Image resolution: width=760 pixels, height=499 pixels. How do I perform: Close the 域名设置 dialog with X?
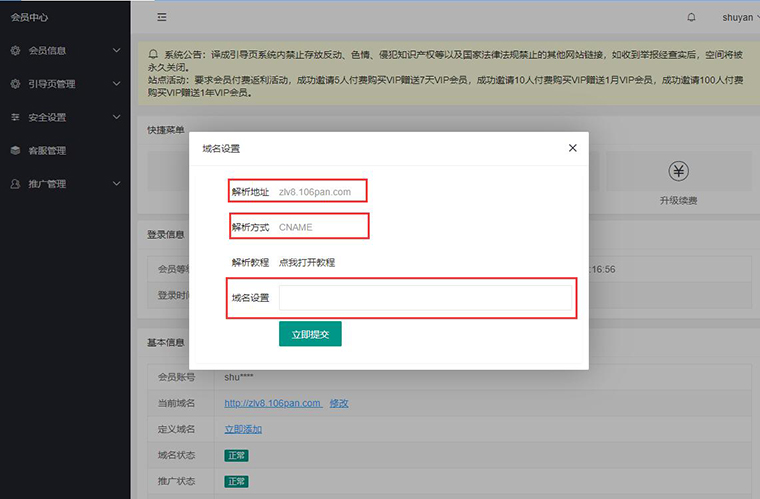pyautogui.click(x=573, y=148)
